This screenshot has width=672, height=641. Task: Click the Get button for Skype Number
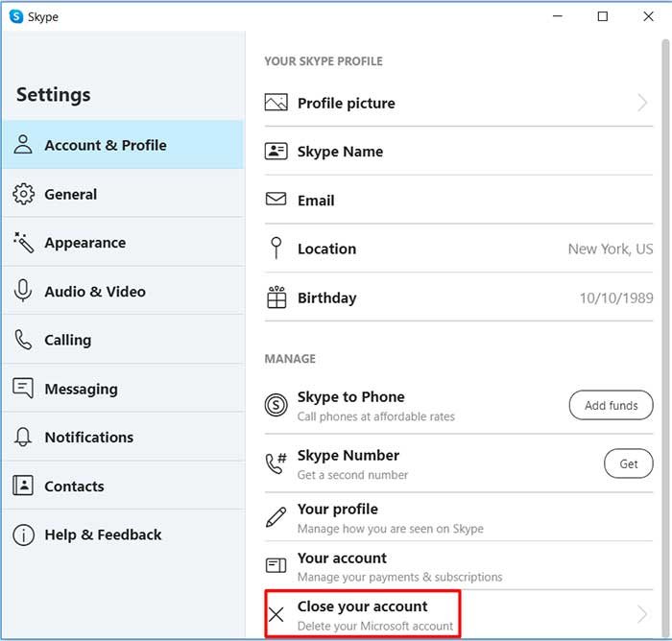point(628,463)
